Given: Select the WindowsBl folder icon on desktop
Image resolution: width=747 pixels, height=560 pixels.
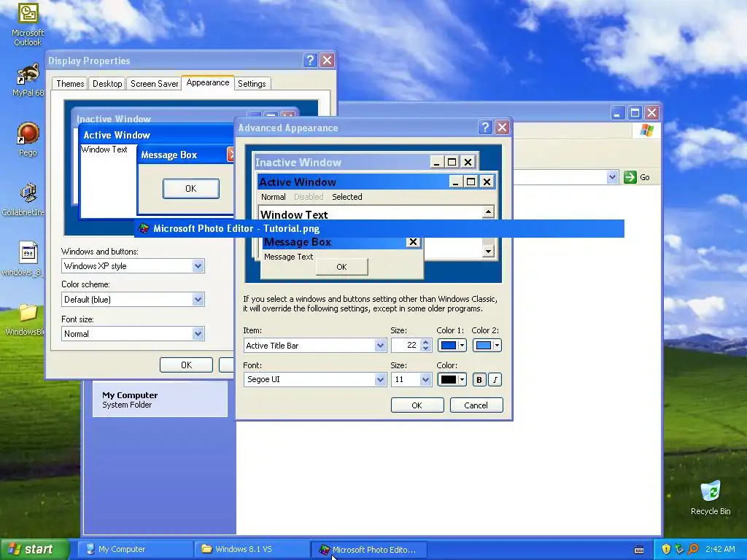Looking at the screenshot, I should click(x=25, y=319).
